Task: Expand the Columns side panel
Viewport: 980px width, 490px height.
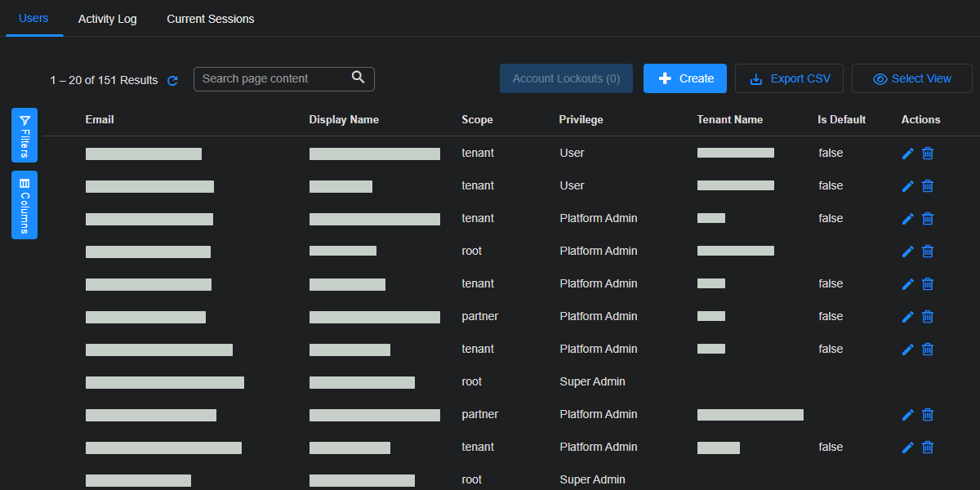Action: tap(24, 205)
